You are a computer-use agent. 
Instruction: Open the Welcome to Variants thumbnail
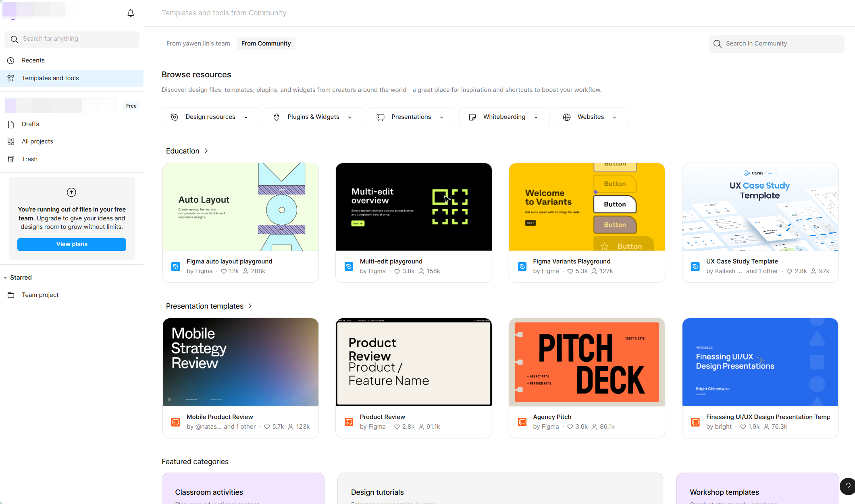(587, 207)
